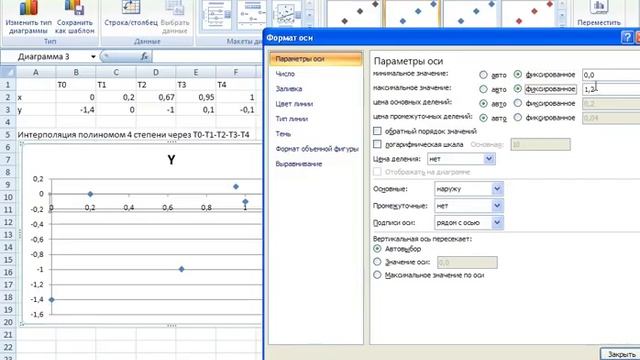Select the third chart layout thumbnail
Image resolution: width=640 pixels, height=360 pixels.
pyautogui.click(x=287, y=15)
